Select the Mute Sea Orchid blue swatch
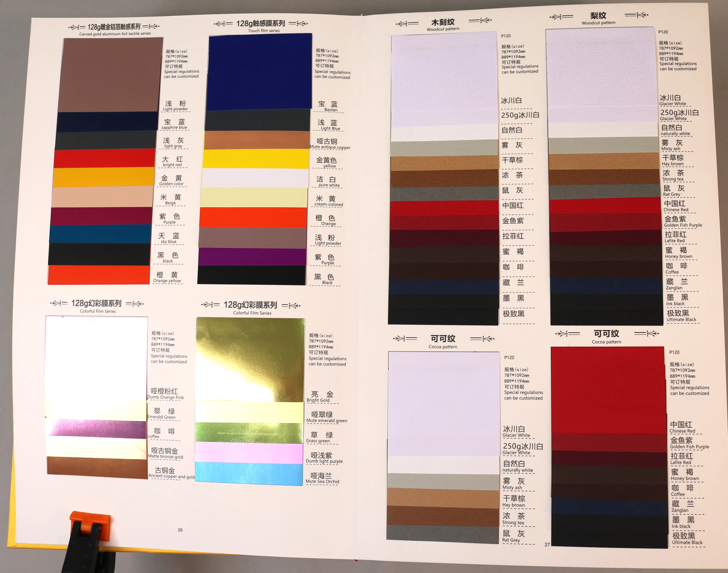728x573 pixels. click(x=249, y=473)
